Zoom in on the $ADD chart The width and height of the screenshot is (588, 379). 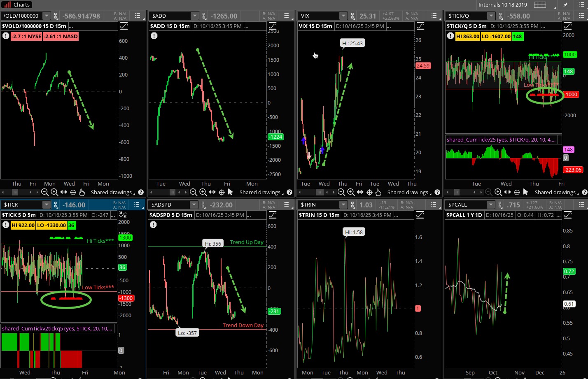[x=203, y=192]
